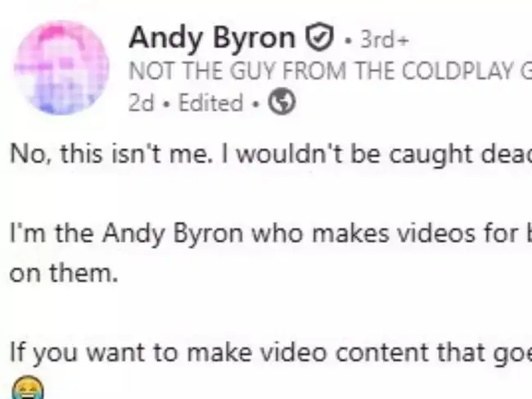The height and width of the screenshot is (399, 532).
Task: Click the verified shield badge beside name
Action: pyautogui.click(x=320, y=37)
